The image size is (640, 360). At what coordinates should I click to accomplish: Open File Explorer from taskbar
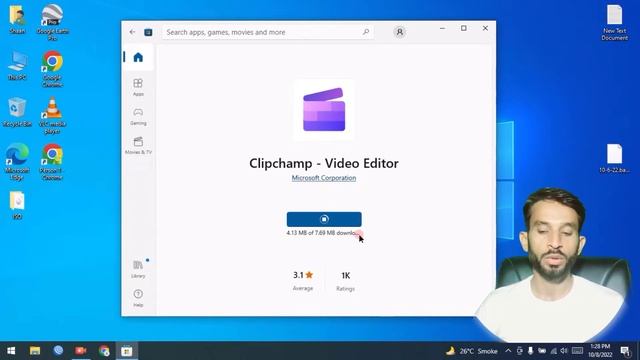click(35, 351)
